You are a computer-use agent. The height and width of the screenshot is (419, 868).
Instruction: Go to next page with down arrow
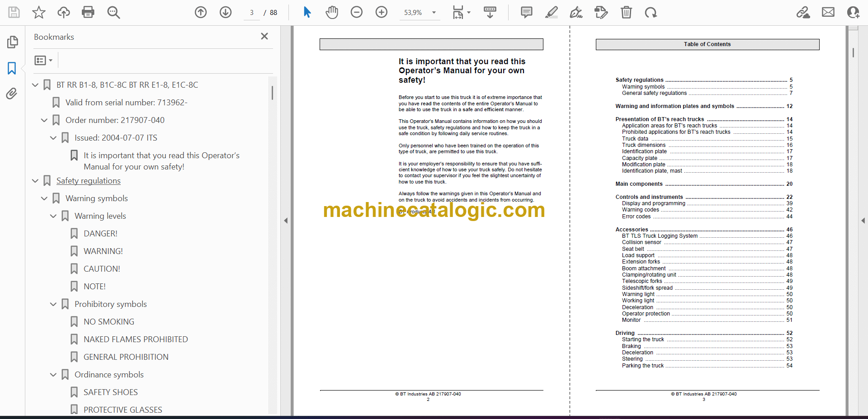tap(226, 12)
